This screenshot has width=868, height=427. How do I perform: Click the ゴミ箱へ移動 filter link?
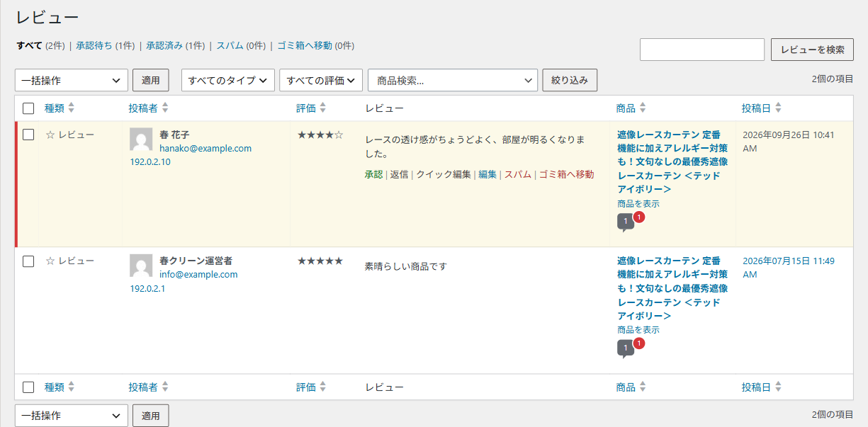tap(305, 45)
